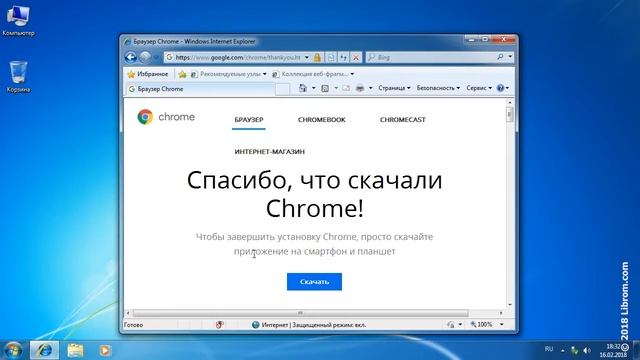Viewport: 640px width, 360px height.
Task: Open Windows Media Player from the taskbar
Action: point(105,350)
